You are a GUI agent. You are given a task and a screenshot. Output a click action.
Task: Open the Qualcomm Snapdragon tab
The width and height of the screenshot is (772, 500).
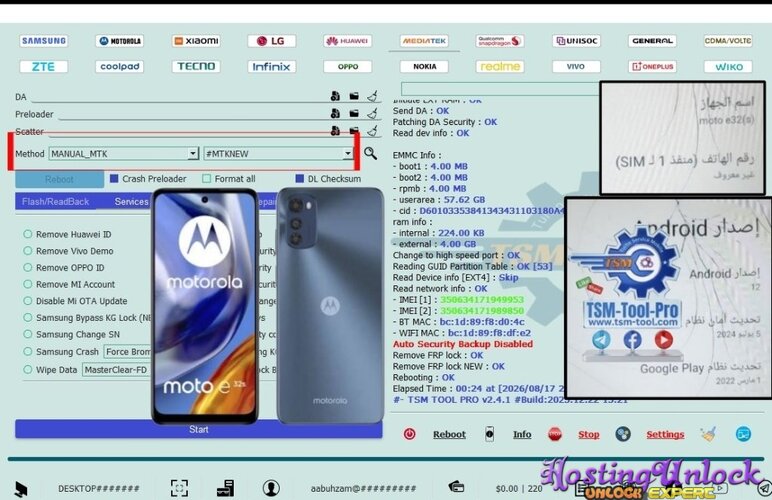coord(500,41)
